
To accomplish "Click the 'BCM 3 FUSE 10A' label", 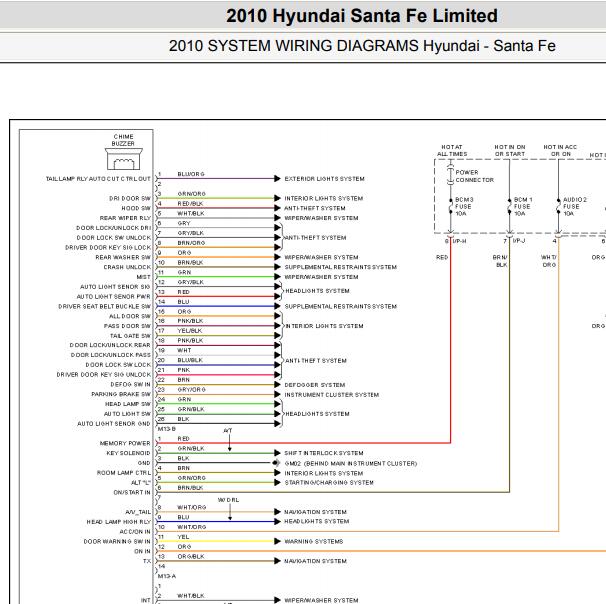I will 464,207.
